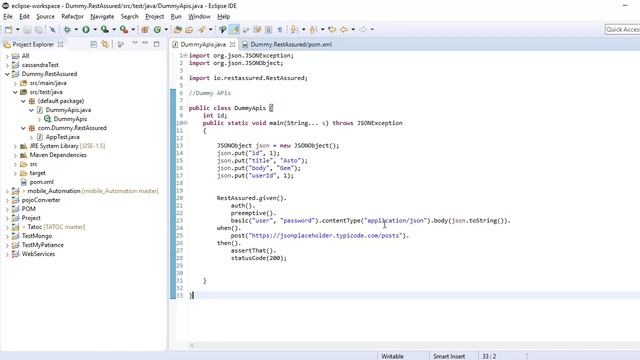Open the Window menu
The image size is (640, 360).
pos(199,17)
